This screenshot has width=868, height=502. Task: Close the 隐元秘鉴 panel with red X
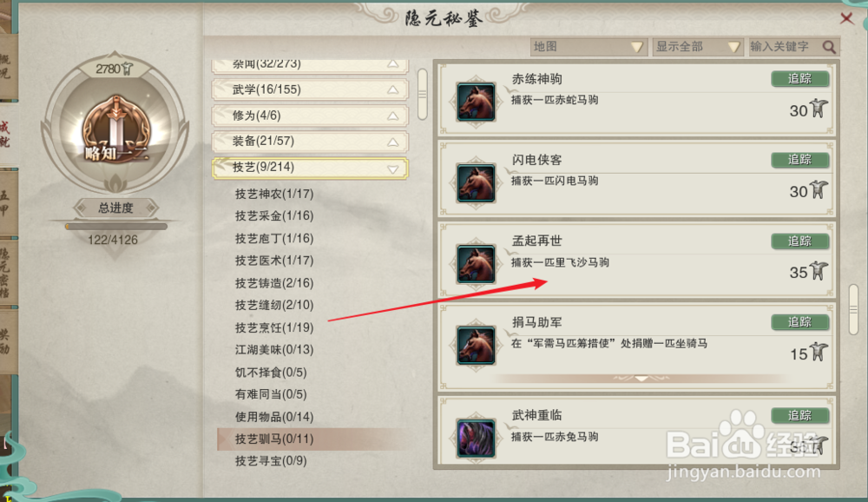(x=846, y=18)
